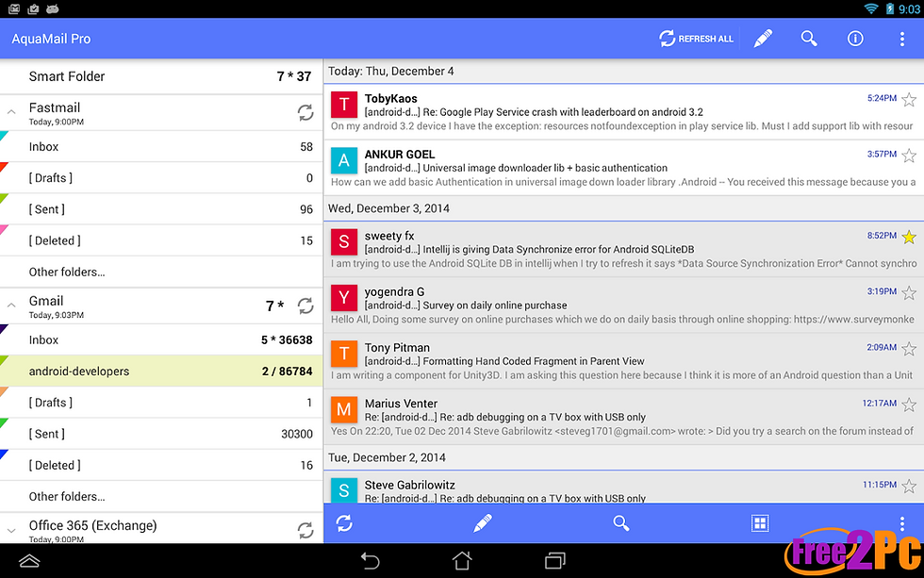Collapse the Fastmail account folders
The width and height of the screenshot is (924, 578).
click(x=11, y=111)
